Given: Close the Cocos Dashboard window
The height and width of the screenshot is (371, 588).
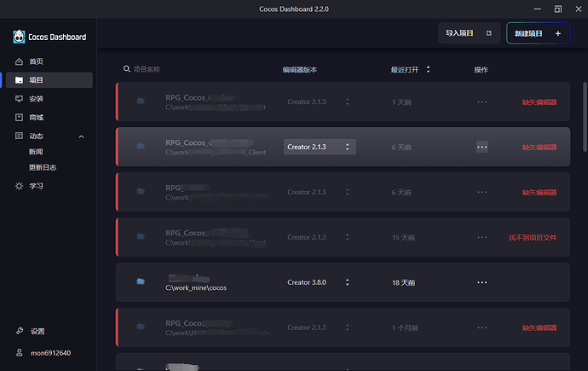Looking at the screenshot, I should [x=579, y=9].
